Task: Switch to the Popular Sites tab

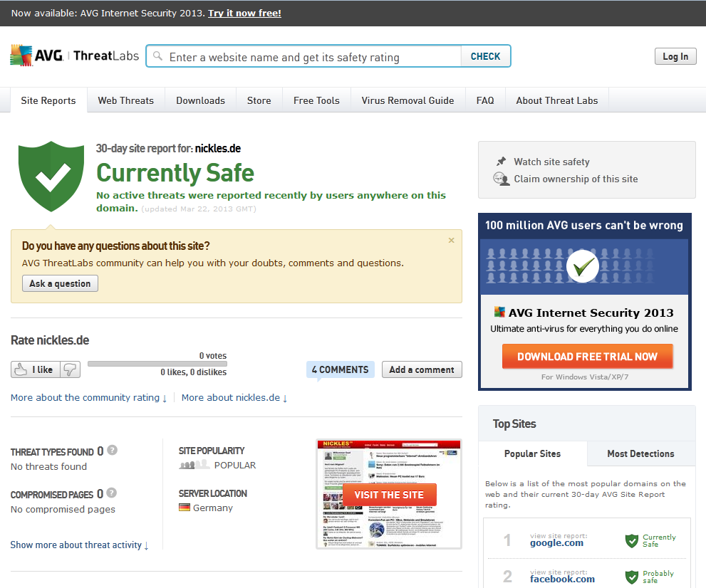Action: point(533,453)
